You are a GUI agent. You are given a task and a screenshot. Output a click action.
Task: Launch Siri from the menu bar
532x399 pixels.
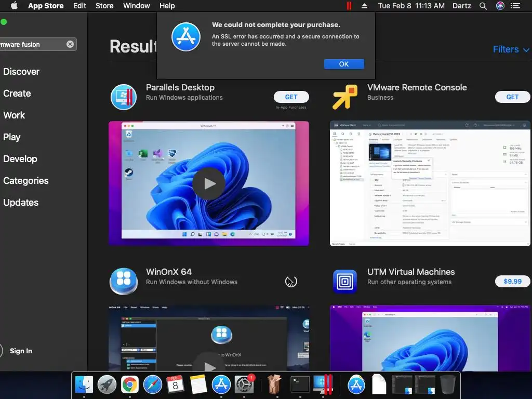(500, 6)
